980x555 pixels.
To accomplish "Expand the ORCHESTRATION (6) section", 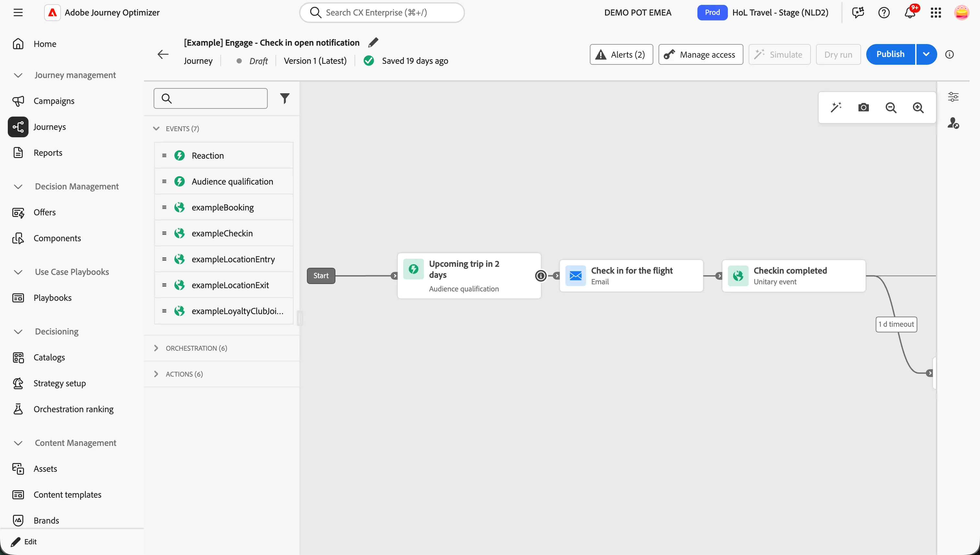I will (x=156, y=348).
